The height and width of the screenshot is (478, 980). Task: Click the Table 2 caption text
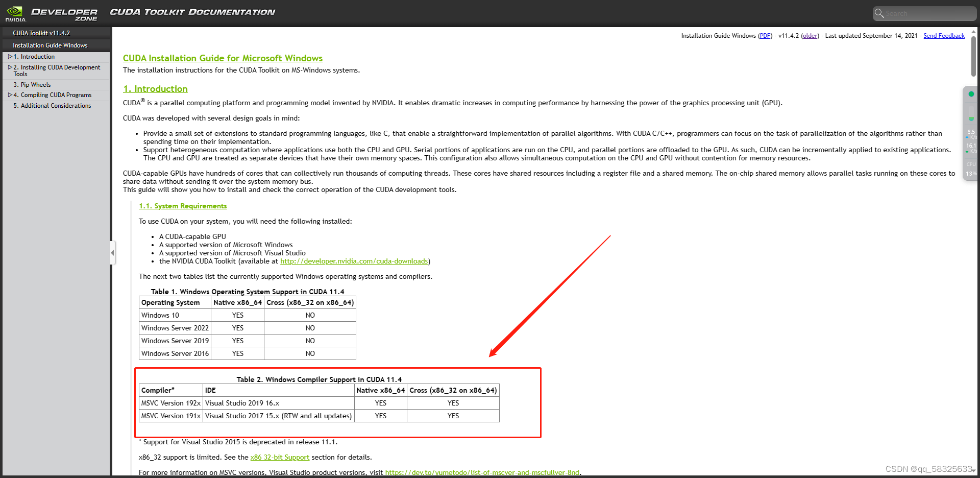(319, 379)
